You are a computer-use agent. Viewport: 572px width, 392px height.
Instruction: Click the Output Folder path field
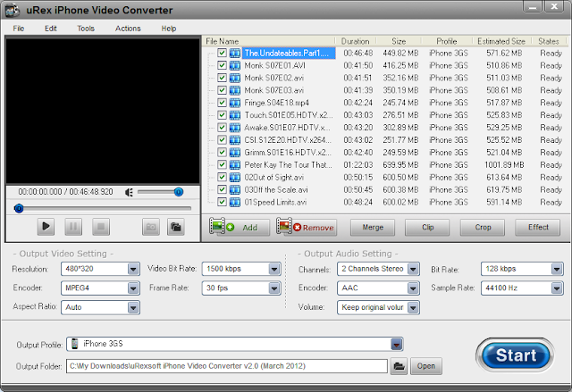226,366
